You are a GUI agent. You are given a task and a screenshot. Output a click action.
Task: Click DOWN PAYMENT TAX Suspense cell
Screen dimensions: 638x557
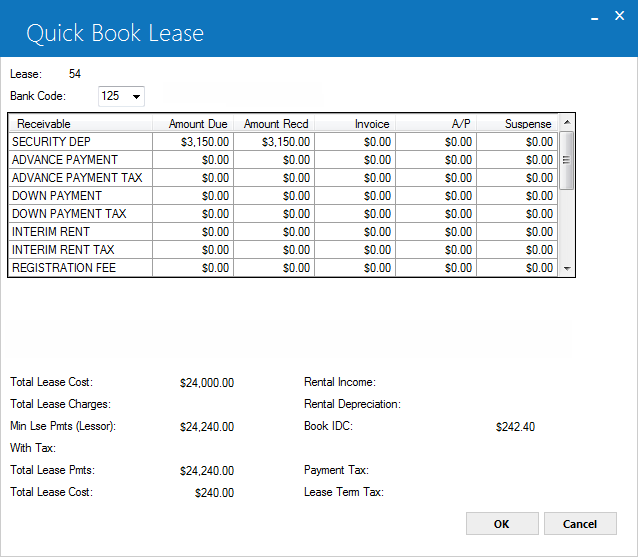(x=517, y=214)
